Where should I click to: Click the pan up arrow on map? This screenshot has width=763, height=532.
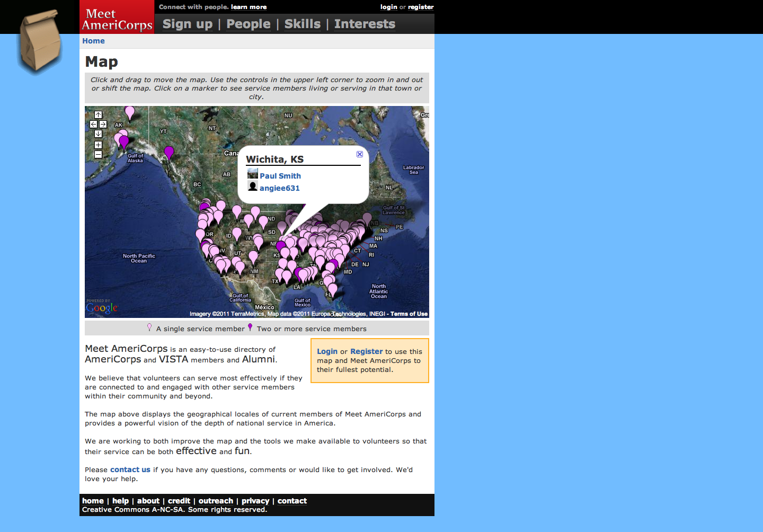(x=98, y=114)
